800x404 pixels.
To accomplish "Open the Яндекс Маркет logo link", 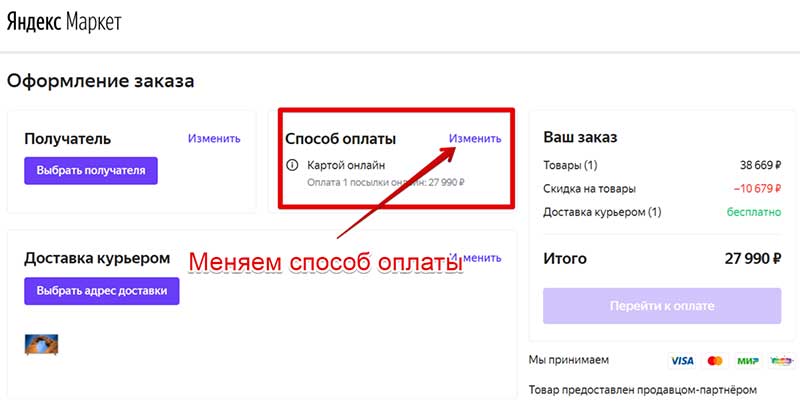I will pos(64,22).
